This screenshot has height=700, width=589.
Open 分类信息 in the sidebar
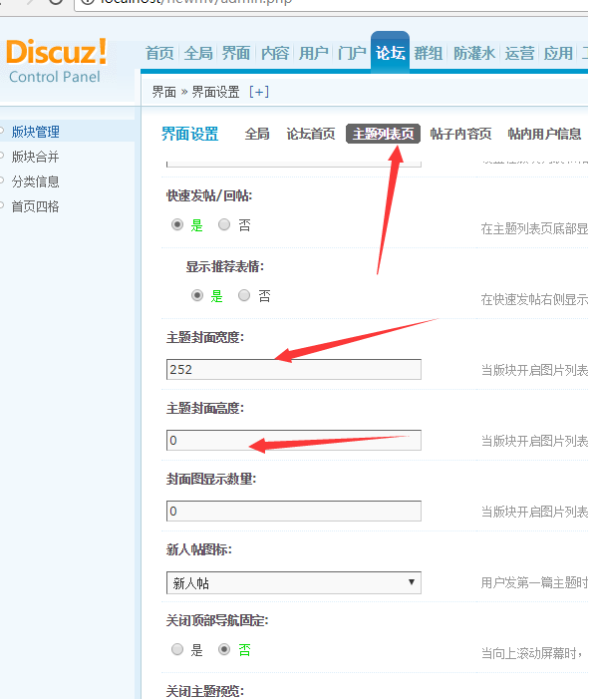click(35, 181)
